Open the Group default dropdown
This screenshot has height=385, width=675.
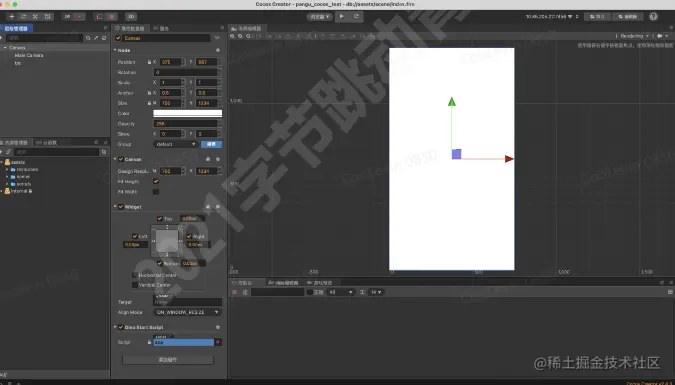tap(176, 144)
